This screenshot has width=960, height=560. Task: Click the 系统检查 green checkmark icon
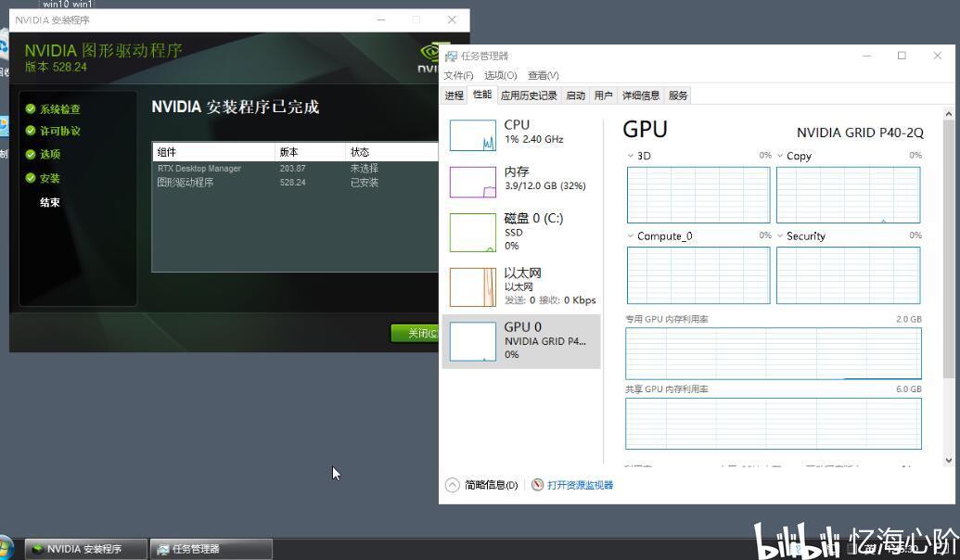[31, 108]
